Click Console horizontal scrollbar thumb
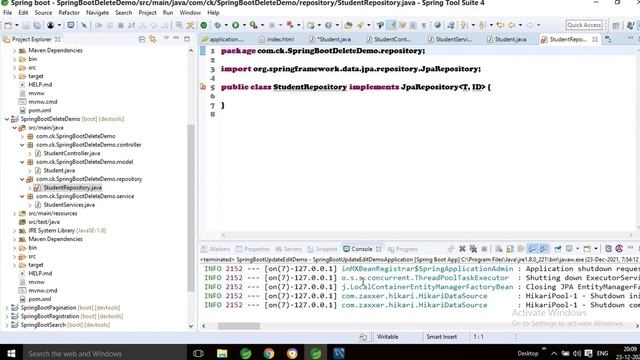Image resolution: width=640 pixels, height=360 pixels. tap(239, 326)
